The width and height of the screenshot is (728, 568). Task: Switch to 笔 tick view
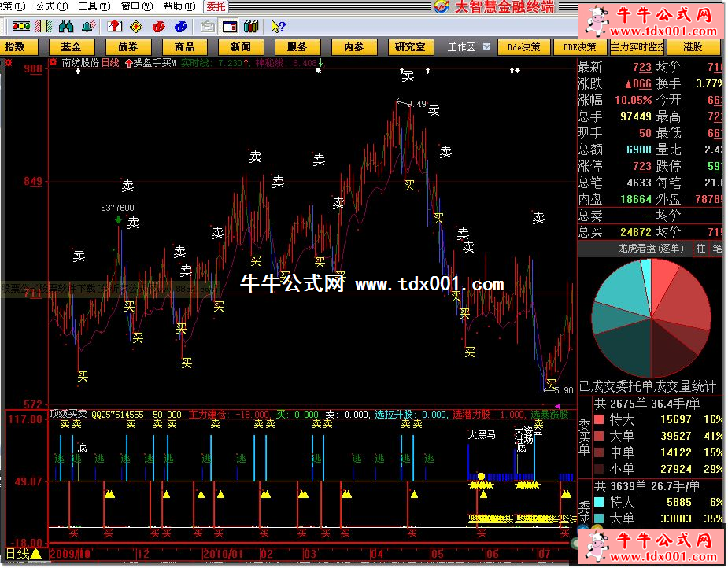coord(718,249)
